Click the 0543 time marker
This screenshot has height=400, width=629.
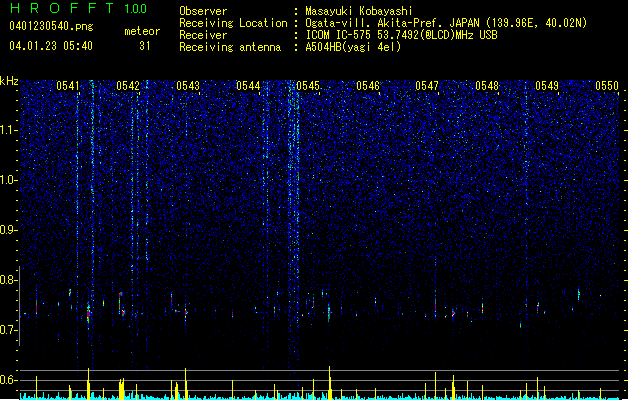click(x=188, y=86)
